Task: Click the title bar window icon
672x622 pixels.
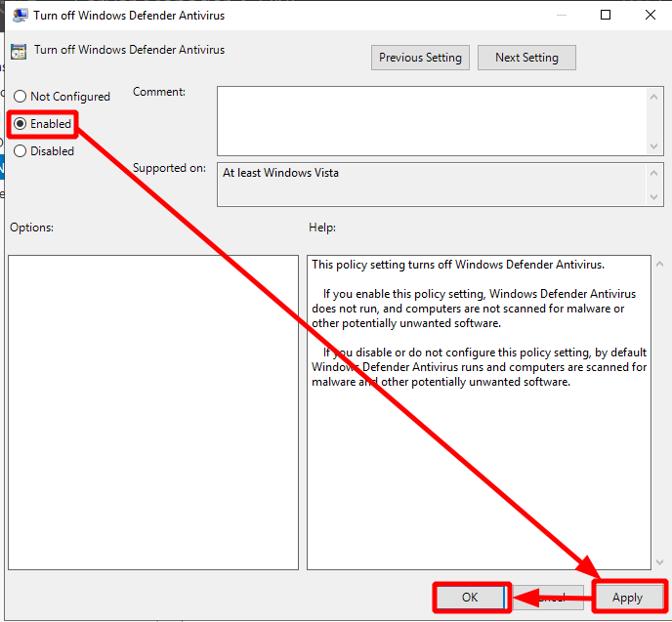Action: click(x=20, y=16)
